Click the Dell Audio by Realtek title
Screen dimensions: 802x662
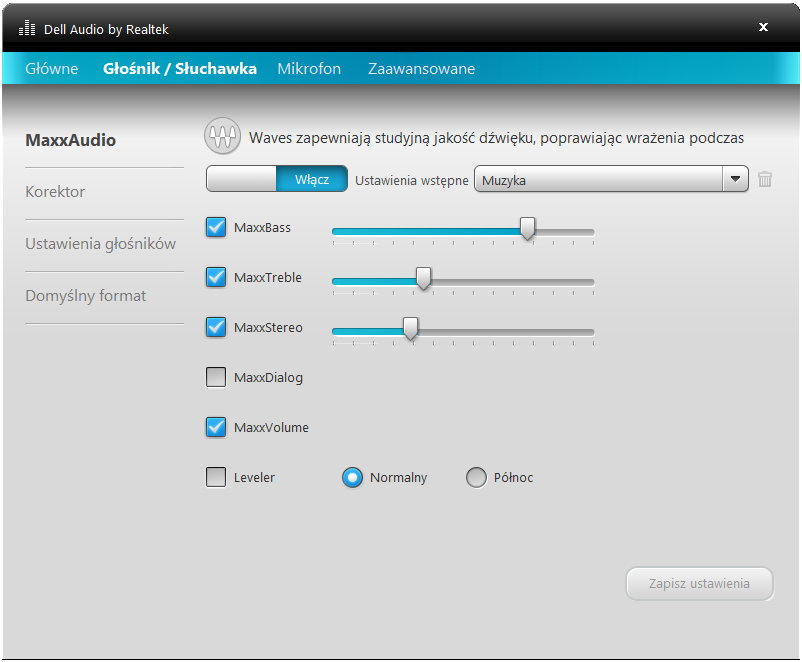tap(106, 30)
